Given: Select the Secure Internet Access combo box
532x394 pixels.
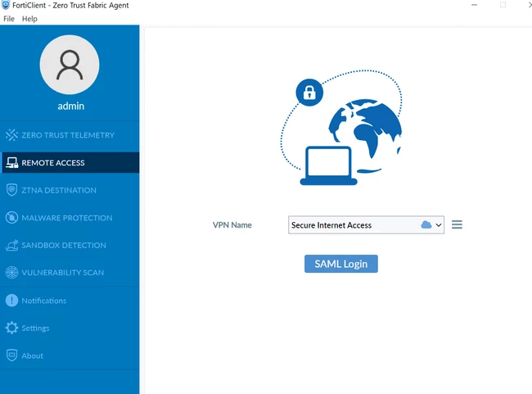Looking at the screenshot, I should pyautogui.click(x=366, y=225).
